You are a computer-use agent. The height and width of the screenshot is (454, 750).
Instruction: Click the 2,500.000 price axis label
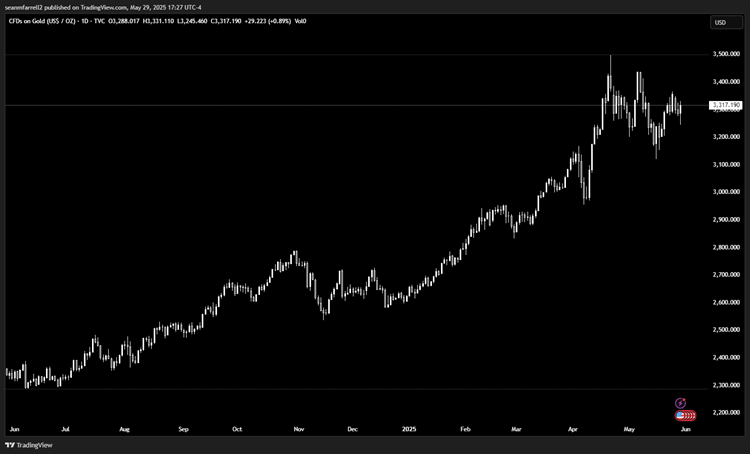pyautogui.click(x=726, y=330)
